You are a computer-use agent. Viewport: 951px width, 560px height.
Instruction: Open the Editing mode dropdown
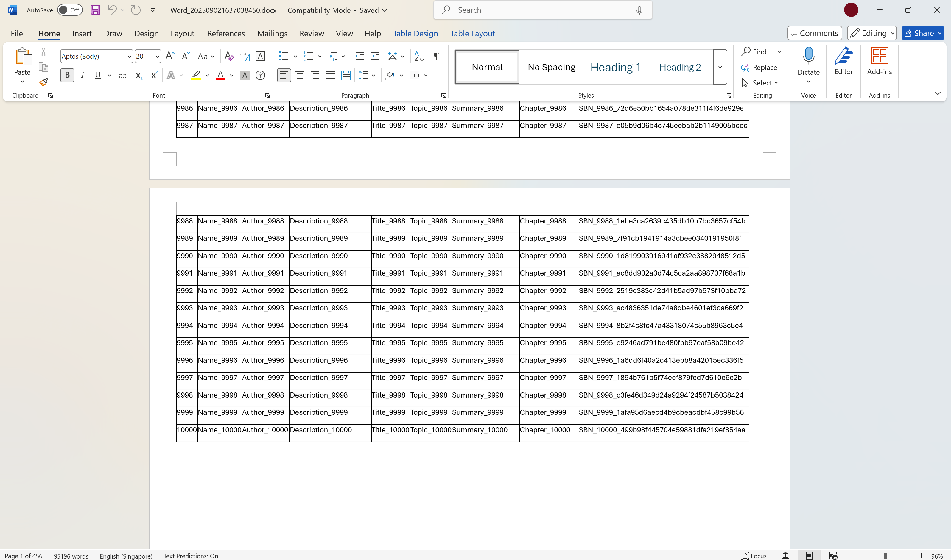click(872, 33)
